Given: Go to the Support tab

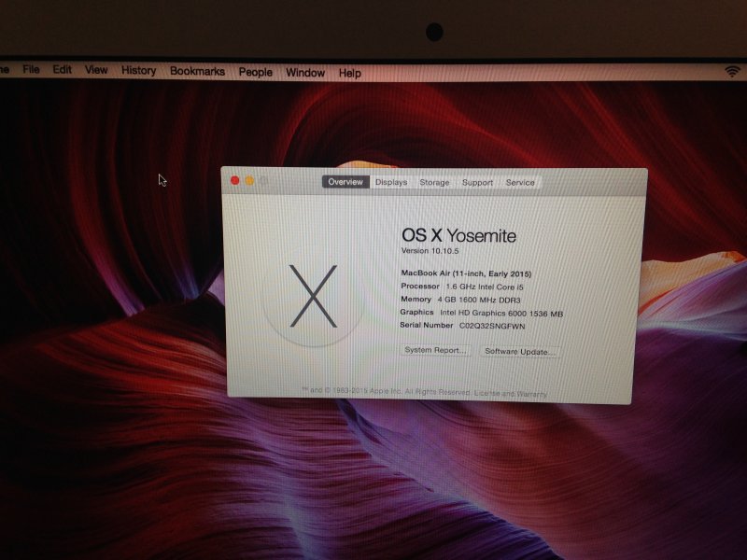Looking at the screenshot, I should (477, 183).
